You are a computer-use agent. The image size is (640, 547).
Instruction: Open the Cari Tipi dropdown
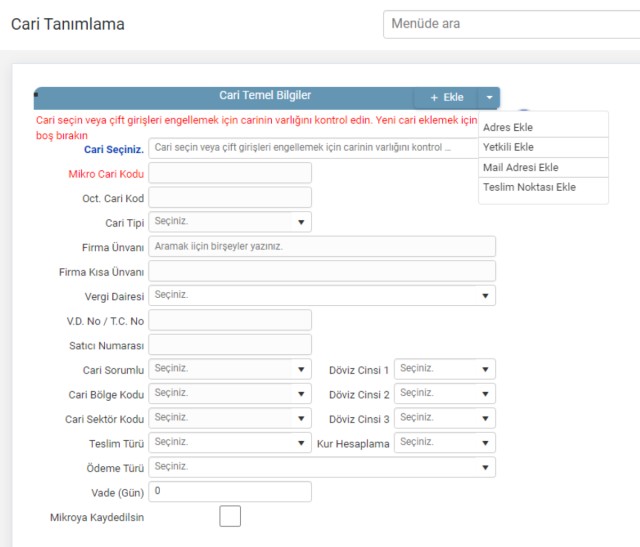coord(230,222)
